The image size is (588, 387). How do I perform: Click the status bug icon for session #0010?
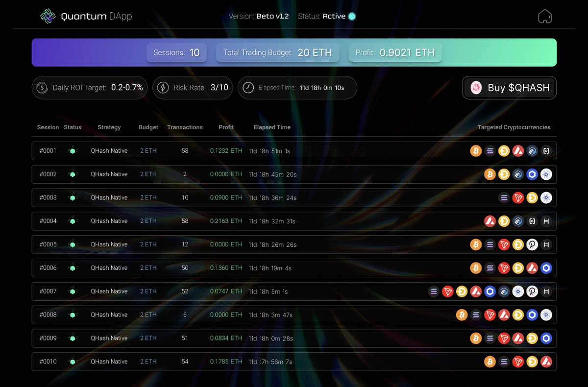73,362
